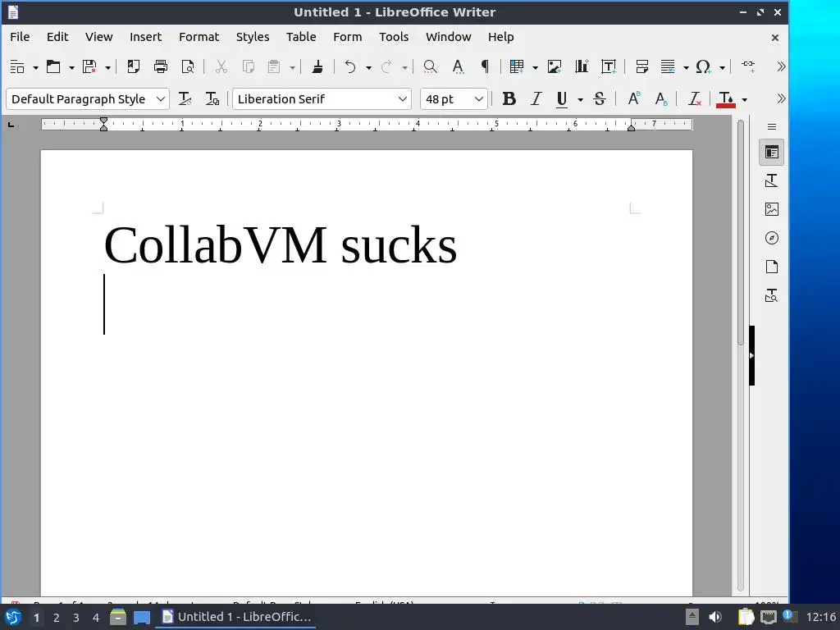Open sidebar Style Inspector deck
The width and height of the screenshot is (840, 630).
click(771, 295)
